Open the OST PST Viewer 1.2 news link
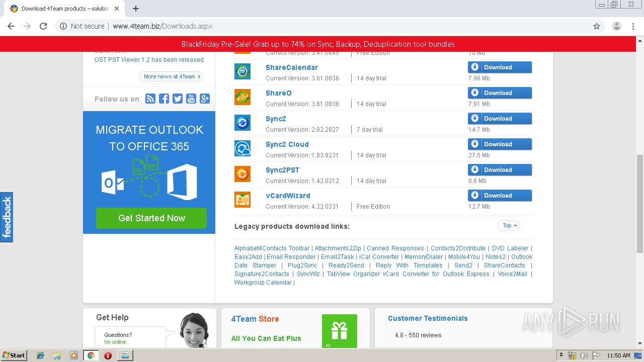The width and height of the screenshot is (644, 362). [x=149, y=59]
